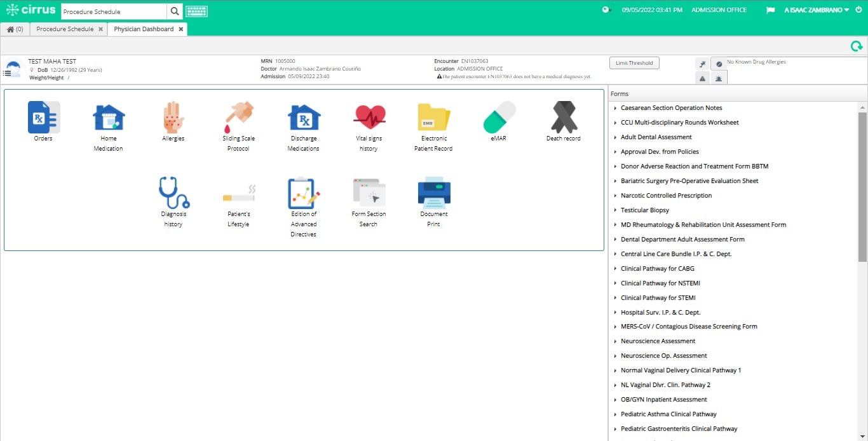Switch to the Procedure Schedule tab
This screenshot has width=868, height=441.
point(65,29)
